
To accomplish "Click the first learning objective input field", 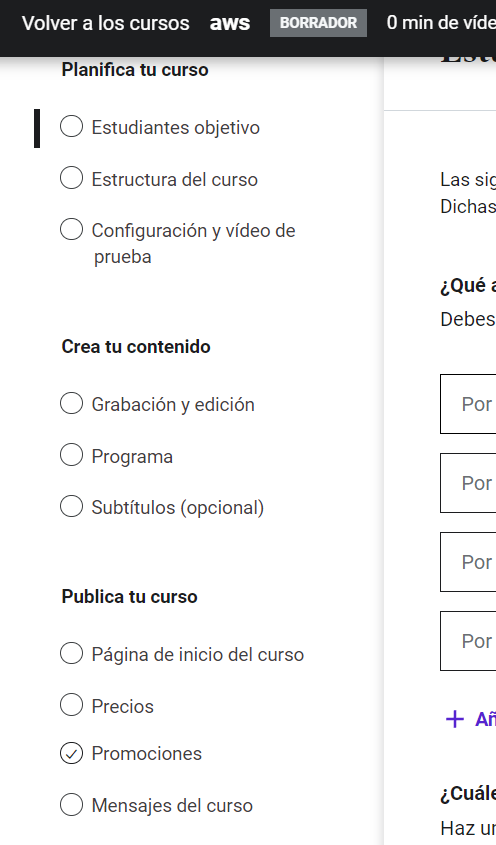I will click(468, 404).
